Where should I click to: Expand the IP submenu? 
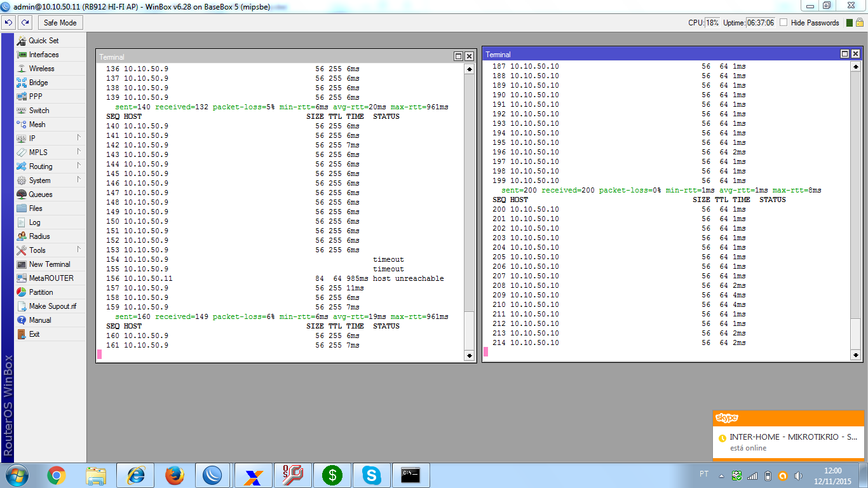coord(79,138)
